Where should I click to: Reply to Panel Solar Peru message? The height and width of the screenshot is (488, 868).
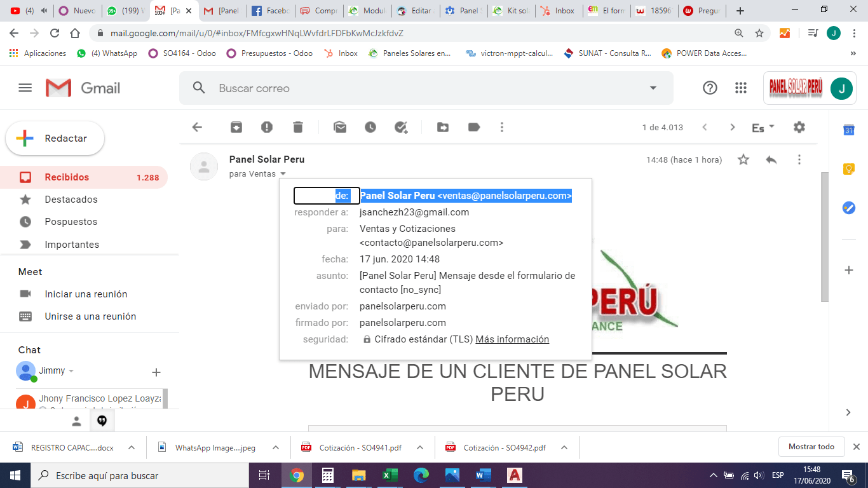[771, 159]
